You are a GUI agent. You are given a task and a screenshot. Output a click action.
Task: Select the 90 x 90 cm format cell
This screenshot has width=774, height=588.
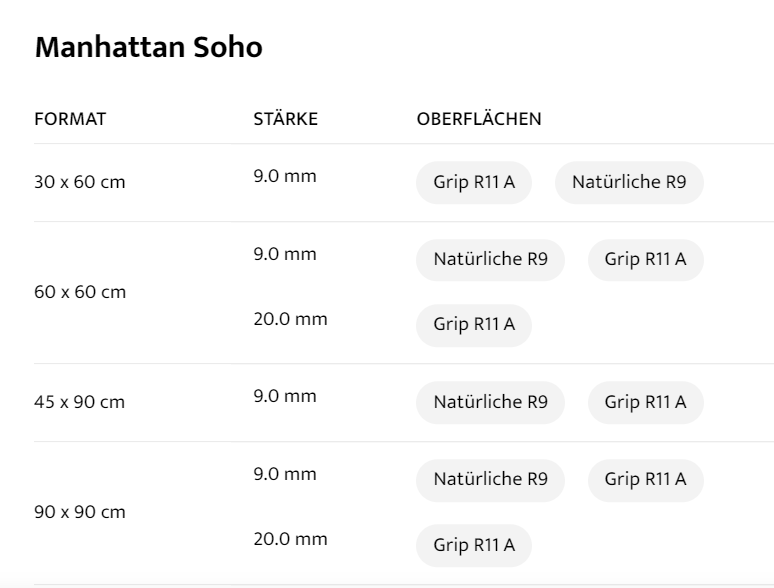(80, 513)
